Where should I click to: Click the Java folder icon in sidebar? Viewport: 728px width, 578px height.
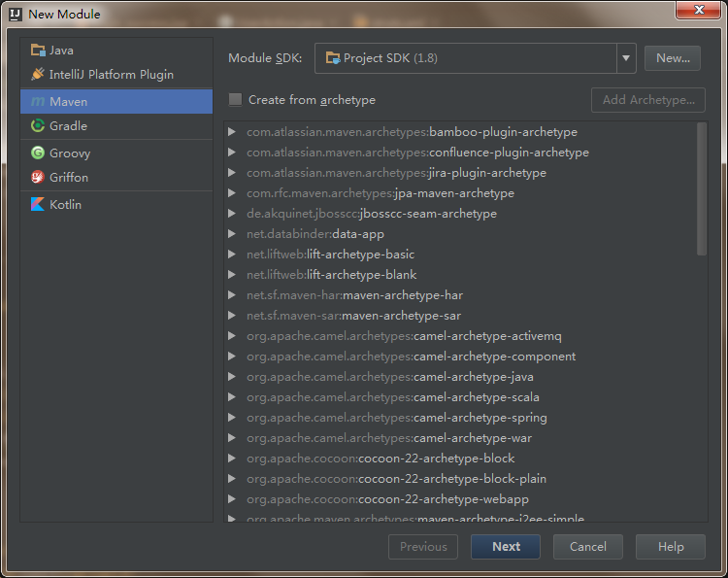point(38,50)
